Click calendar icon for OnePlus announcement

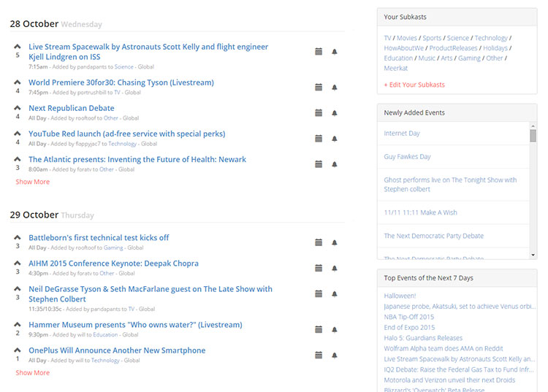(x=319, y=356)
